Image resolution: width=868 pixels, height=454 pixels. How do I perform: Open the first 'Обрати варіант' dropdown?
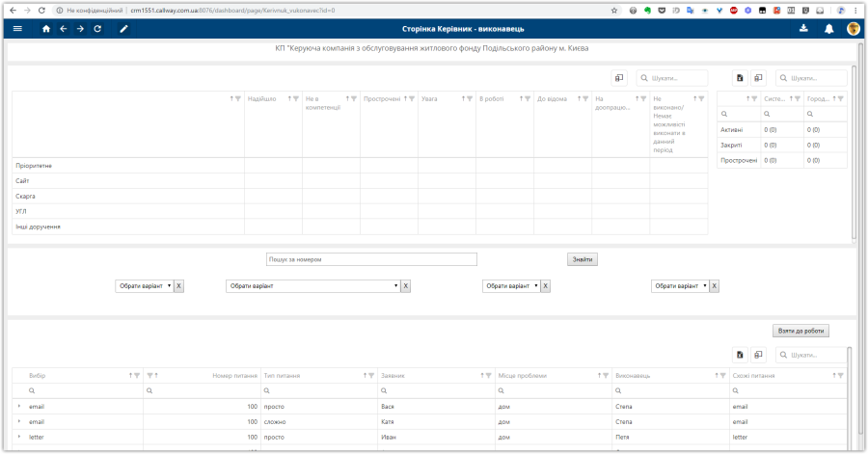tap(144, 286)
